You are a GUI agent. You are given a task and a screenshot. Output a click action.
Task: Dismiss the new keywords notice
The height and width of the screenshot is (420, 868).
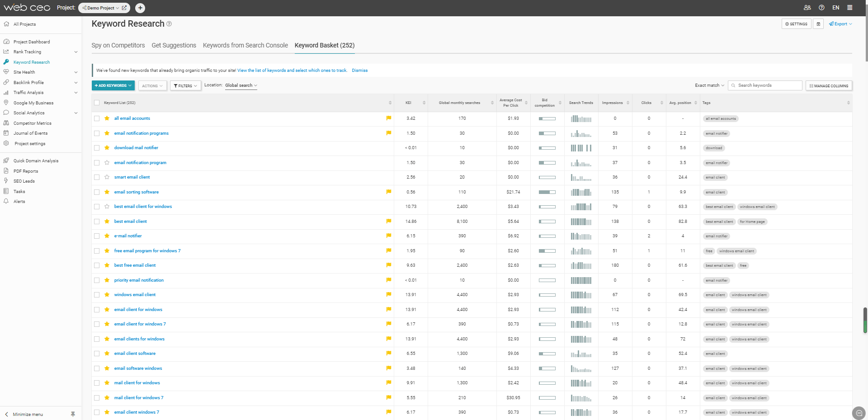click(x=359, y=71)
